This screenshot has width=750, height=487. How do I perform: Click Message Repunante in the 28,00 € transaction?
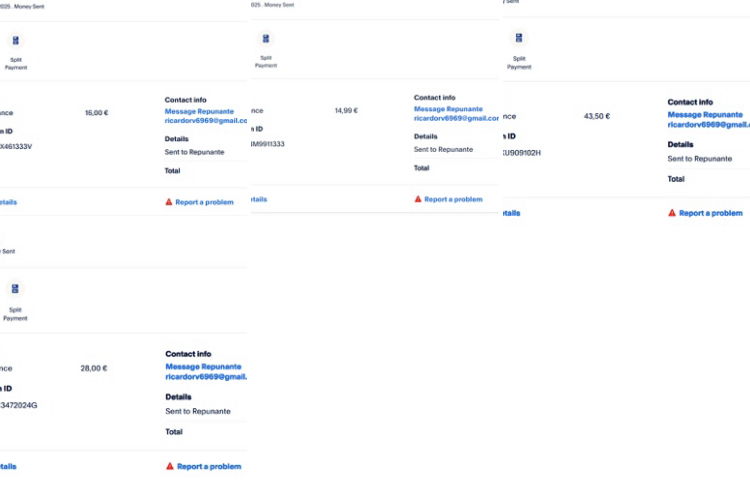(203, 366)
